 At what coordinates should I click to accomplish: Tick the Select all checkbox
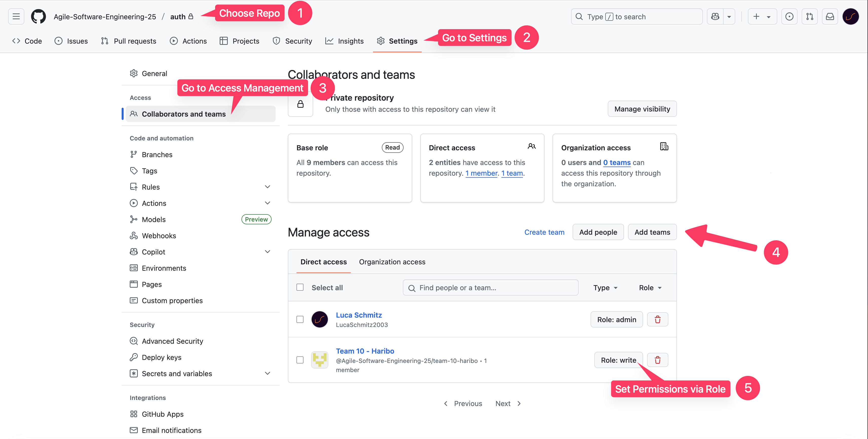[300, 287]
